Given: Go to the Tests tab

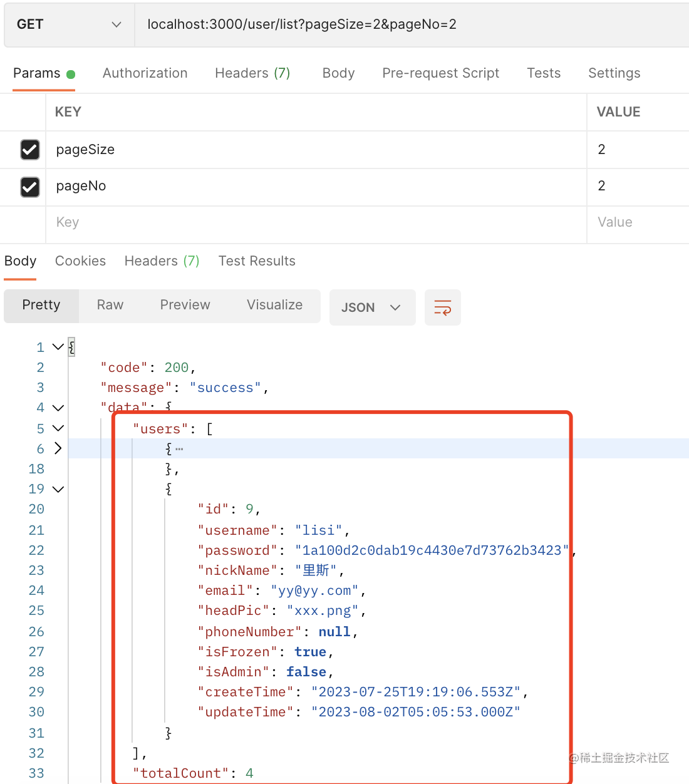Looking at the screenshot, I should (543, 73).
